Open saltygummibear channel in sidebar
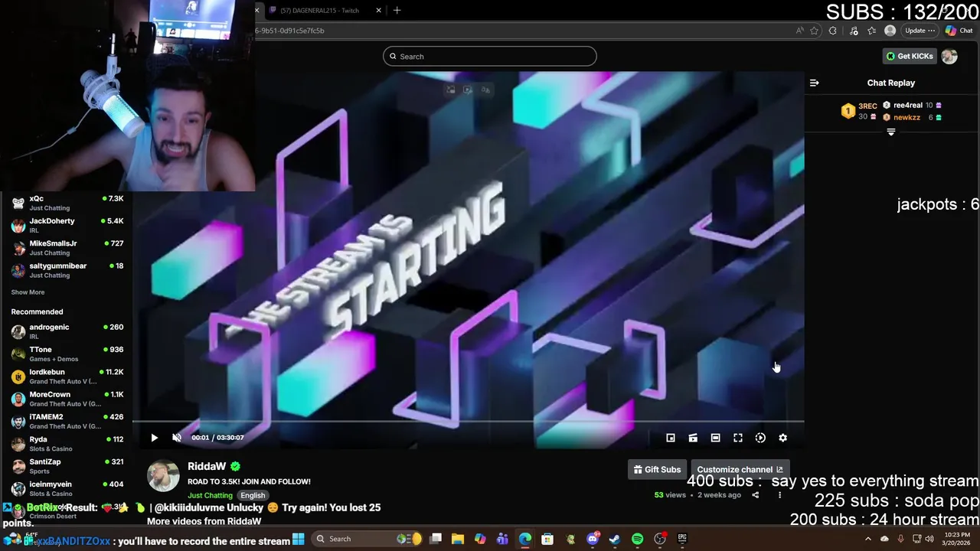 (x=67, y=270)
